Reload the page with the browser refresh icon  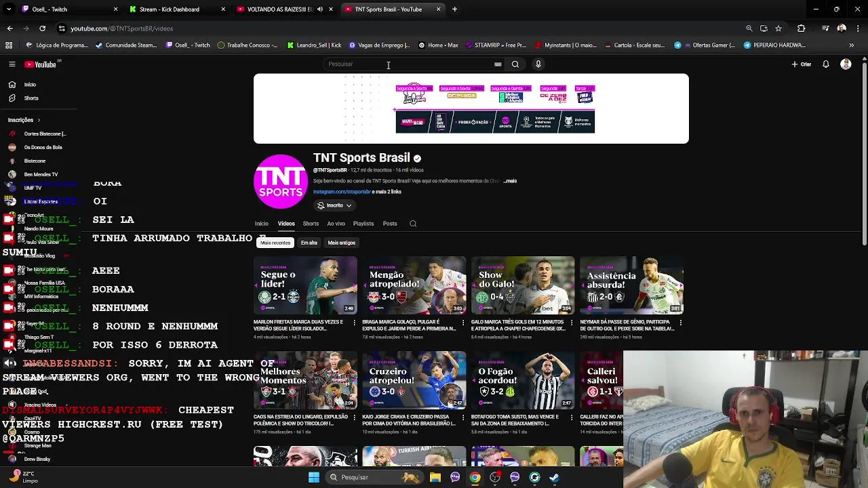(42, 28)
